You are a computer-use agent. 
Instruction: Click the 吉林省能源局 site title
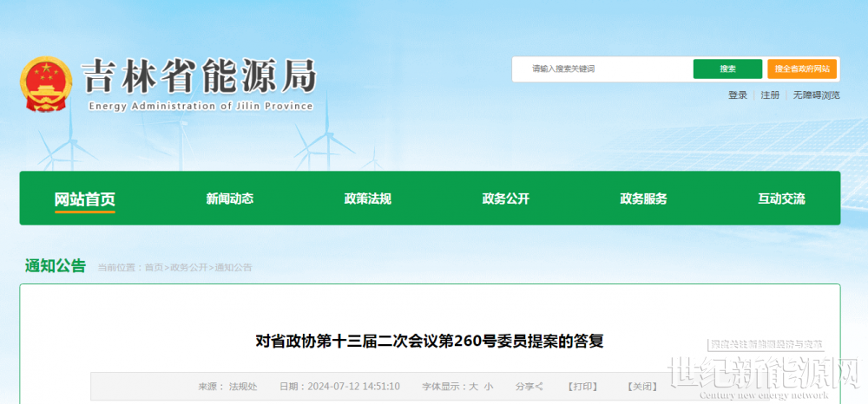pos(200,75)
